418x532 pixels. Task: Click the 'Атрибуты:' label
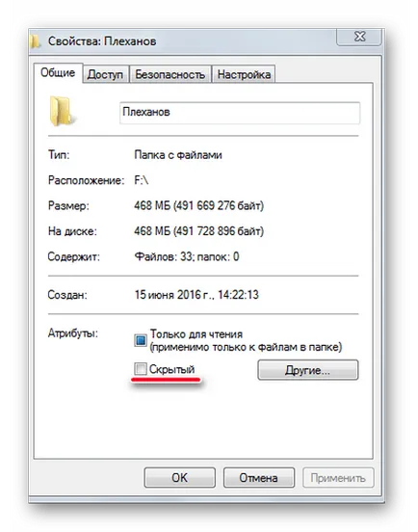[x=73, y=333]
